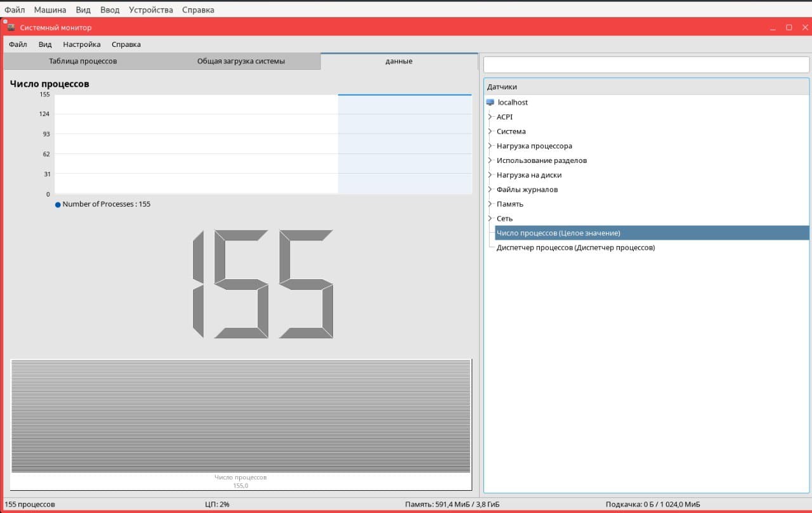The image size is (812, 513).
Task: Expand the ACPI sensor node
Action: [490, 117]
